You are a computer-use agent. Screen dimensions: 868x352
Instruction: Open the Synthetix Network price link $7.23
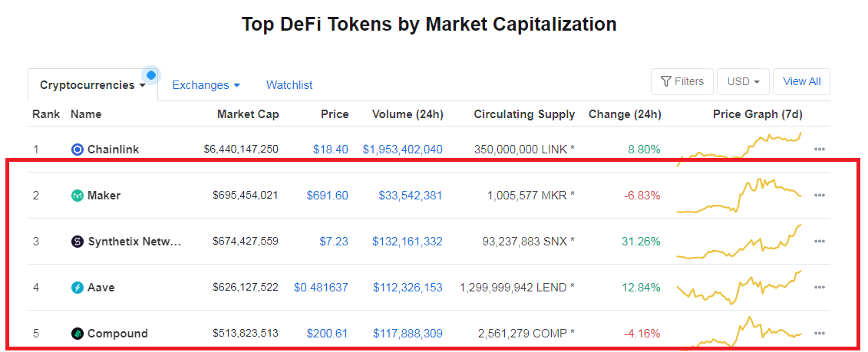(x=334, y=242)
